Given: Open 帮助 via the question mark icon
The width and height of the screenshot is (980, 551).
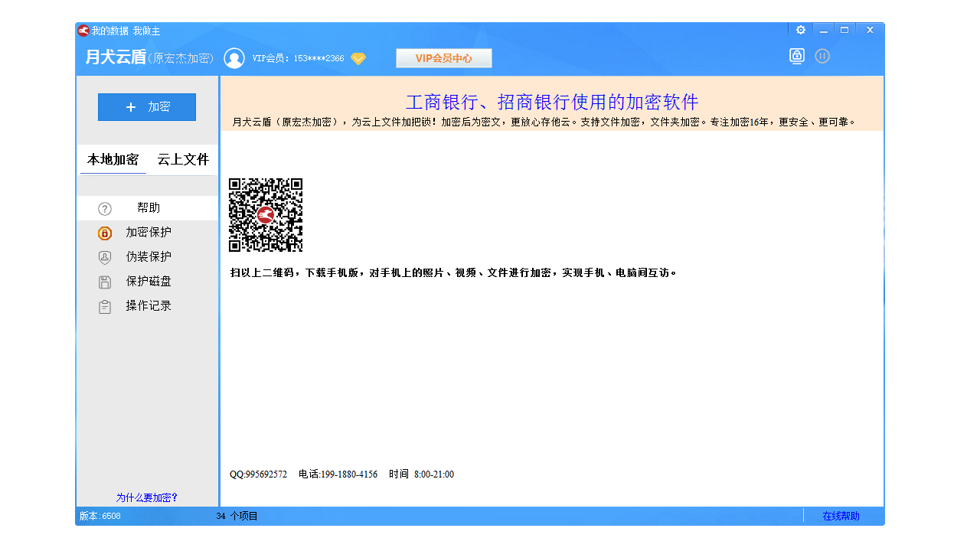Looking at the screenshot, I should click(104, 207).
